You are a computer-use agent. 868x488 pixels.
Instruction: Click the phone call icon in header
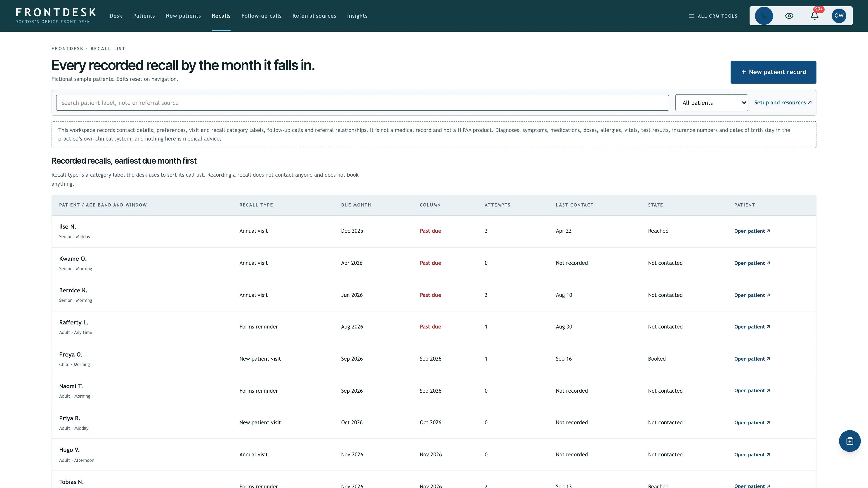764,16
